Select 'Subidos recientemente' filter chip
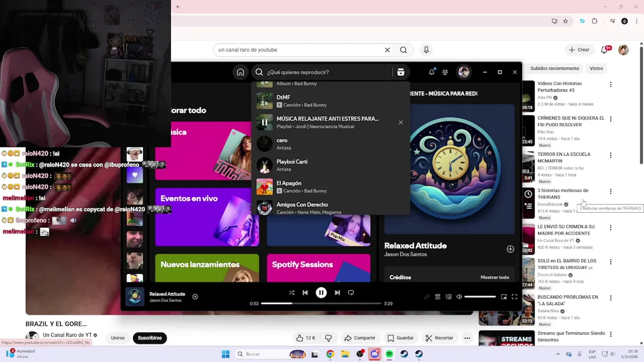 tap(554, 68)
